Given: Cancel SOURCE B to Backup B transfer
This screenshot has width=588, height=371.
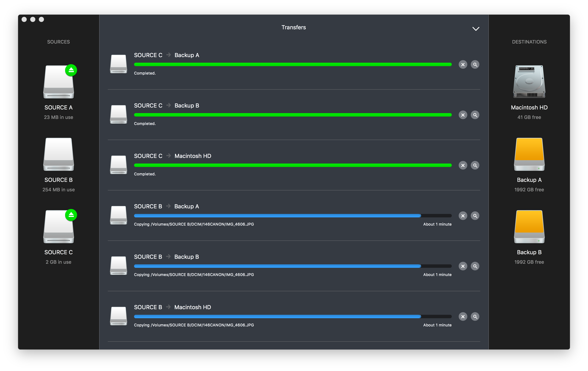Looking at the screenshot, I should tap(463, 266).
